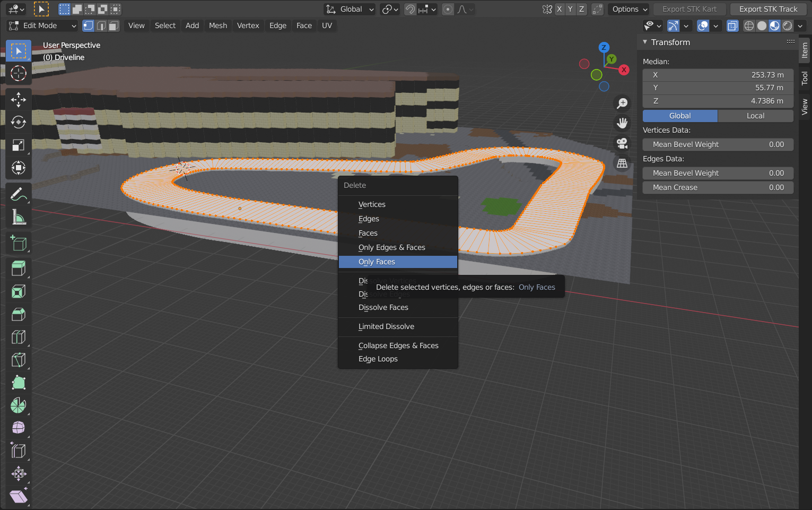Switch Median coordinates to Local
The width and height of the screenshot is (812, 510).
point(755,116)
